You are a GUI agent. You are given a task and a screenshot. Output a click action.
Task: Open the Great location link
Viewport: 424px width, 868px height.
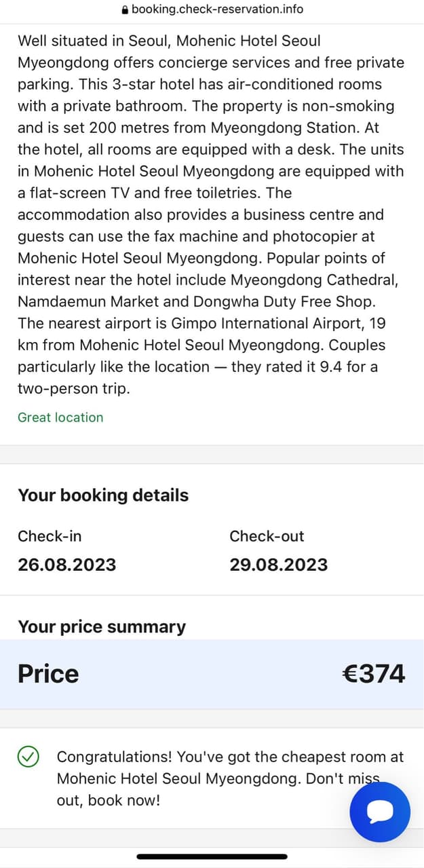(60, 417)
